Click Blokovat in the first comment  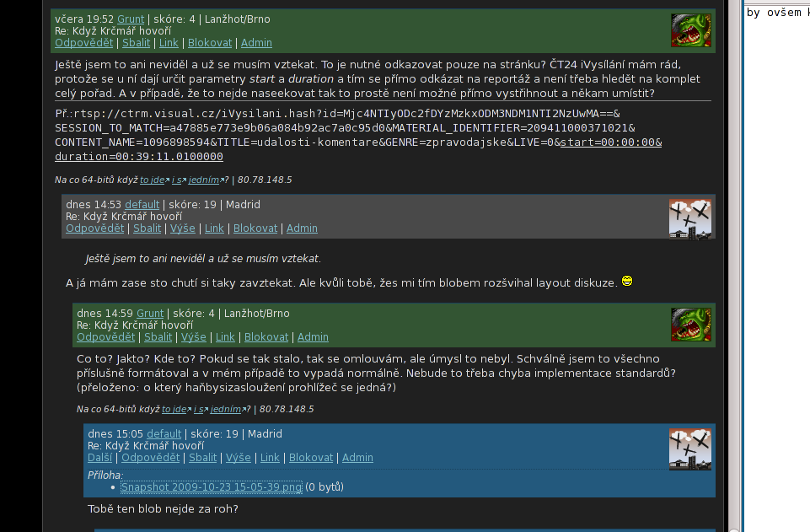[x=210, y=43]
